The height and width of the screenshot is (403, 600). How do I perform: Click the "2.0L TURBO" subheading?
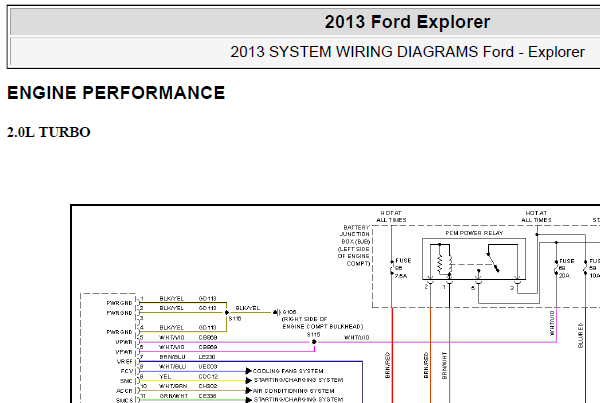point(49,132)
